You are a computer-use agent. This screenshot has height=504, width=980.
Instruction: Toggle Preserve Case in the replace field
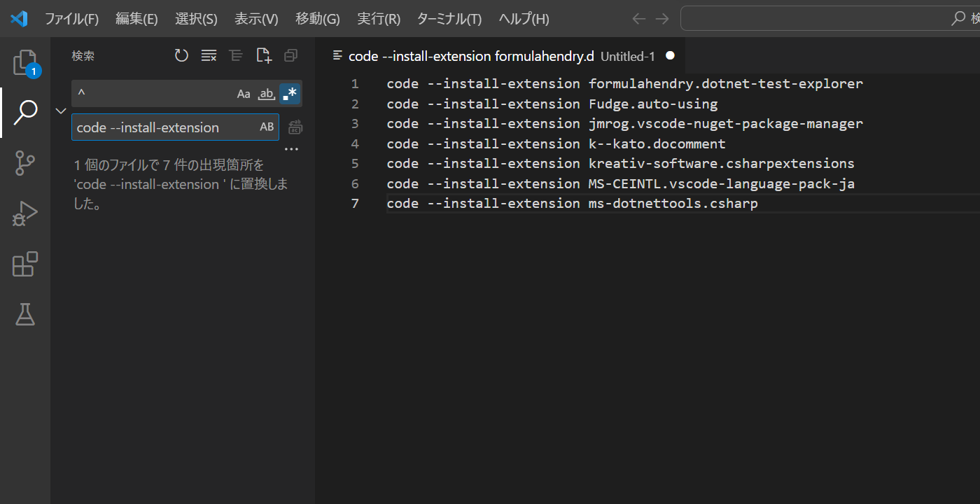tap(266, 127)
